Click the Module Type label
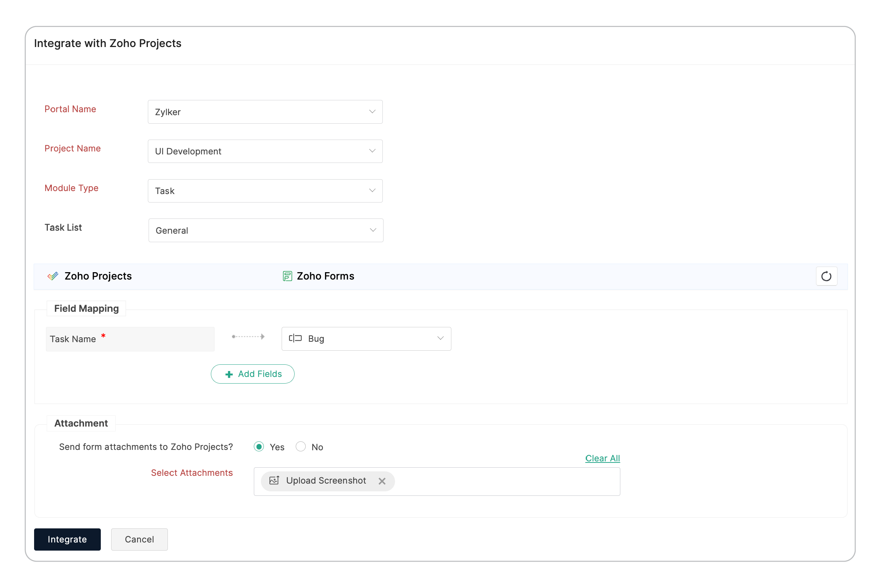879x588 pixels. [x=71, y=188]
